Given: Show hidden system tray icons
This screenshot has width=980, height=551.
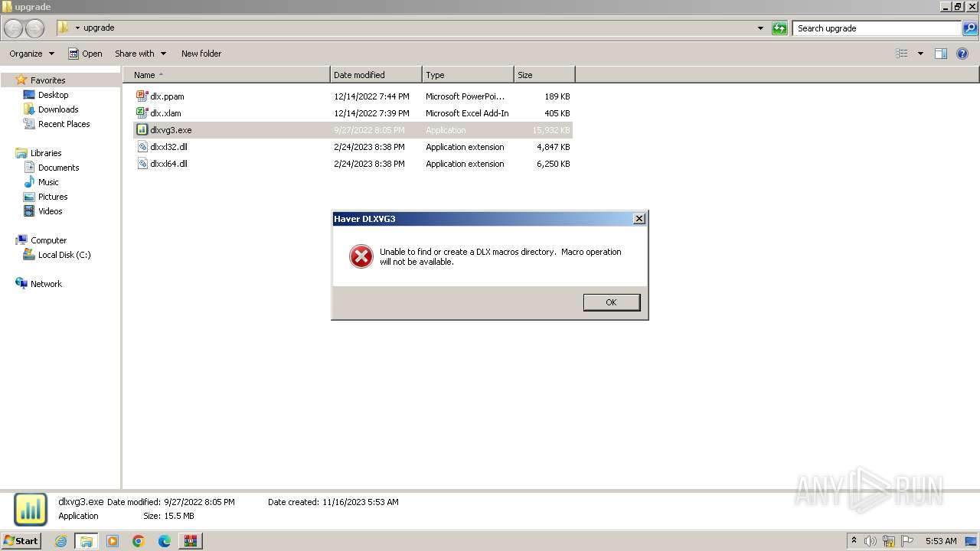Looking at the screenshot, I should click(x=854, y=541).
